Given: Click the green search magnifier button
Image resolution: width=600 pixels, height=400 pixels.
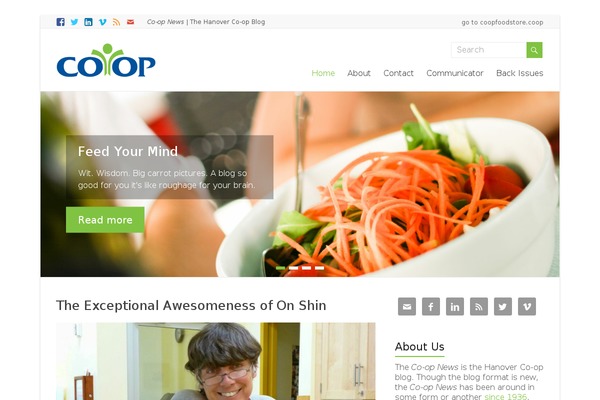Looking at the screenshot, I should pos(534,50).
